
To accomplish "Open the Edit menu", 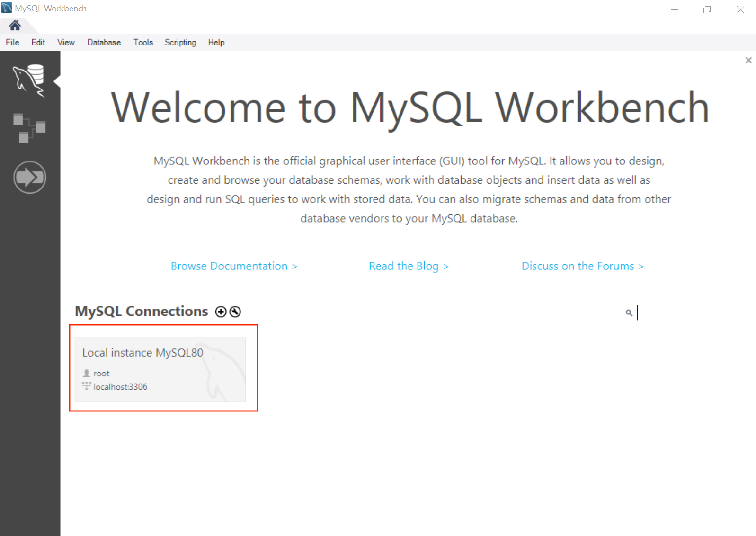I will [38, 42].
